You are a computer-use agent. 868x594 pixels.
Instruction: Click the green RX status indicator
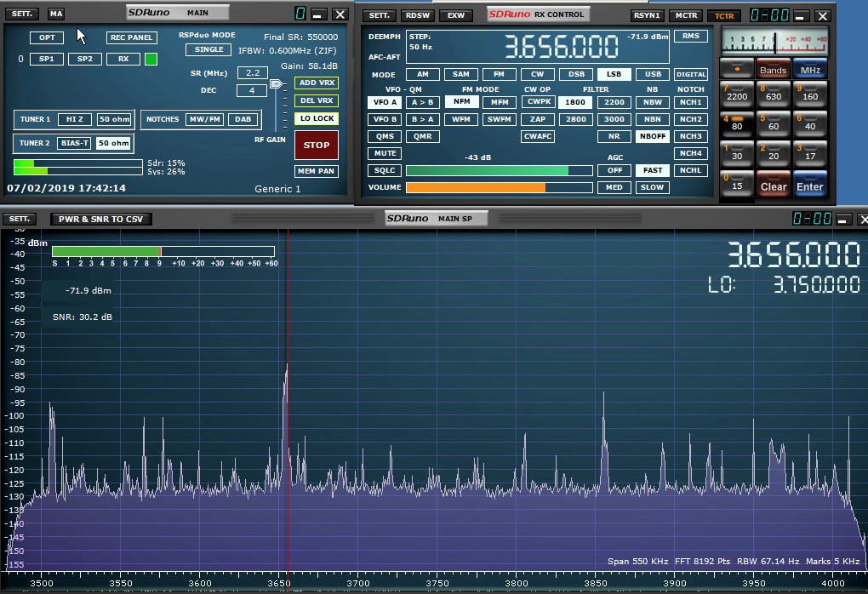pos(151,59)
